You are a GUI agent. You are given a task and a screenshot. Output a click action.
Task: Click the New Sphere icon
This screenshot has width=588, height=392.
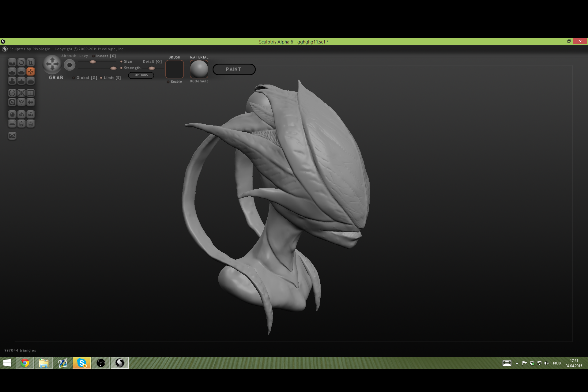(x=12, y=115)
